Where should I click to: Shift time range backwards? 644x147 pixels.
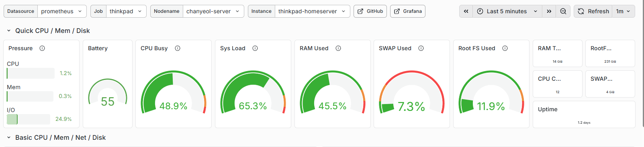pyautogui.click(x=466, y=11)
